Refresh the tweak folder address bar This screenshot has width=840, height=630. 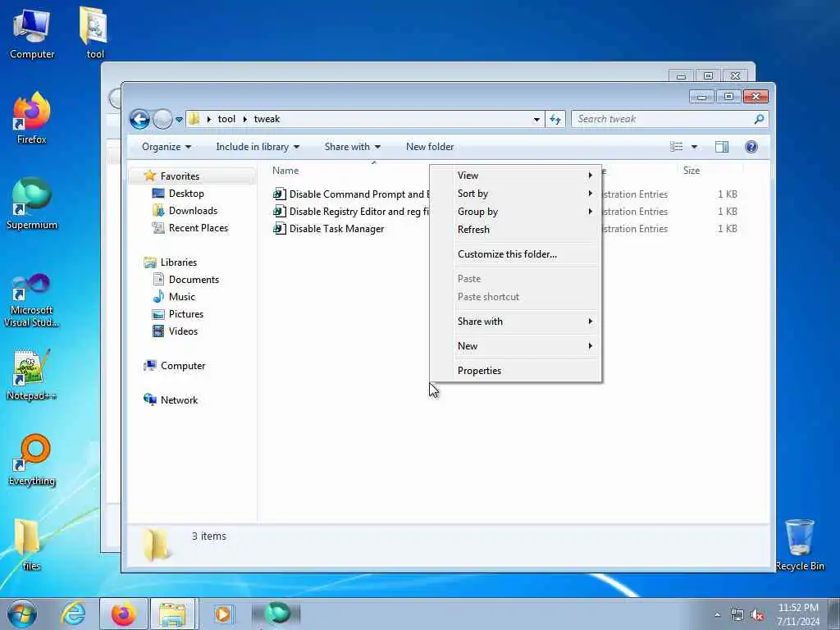[x=555, y=120]
